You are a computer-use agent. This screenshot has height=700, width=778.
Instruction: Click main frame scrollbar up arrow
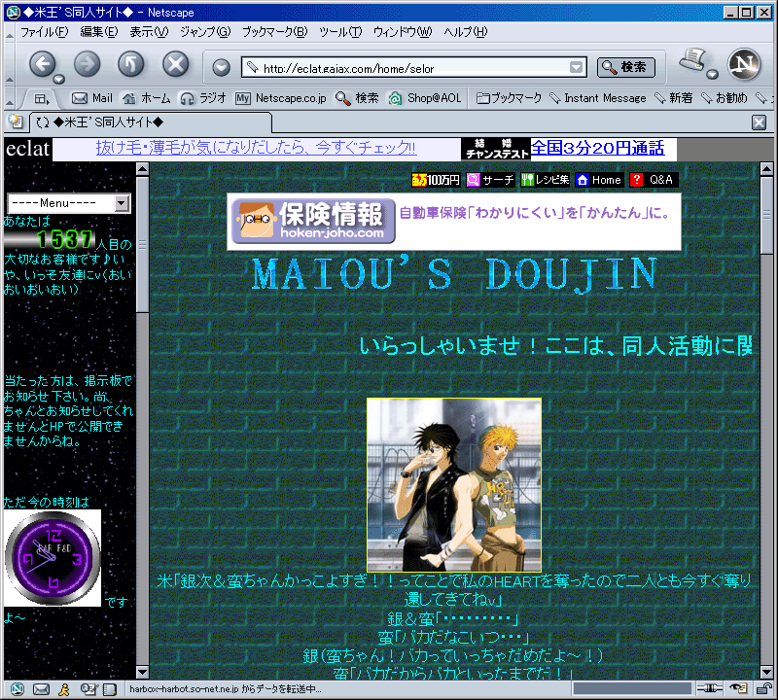[x=766, y=169]
